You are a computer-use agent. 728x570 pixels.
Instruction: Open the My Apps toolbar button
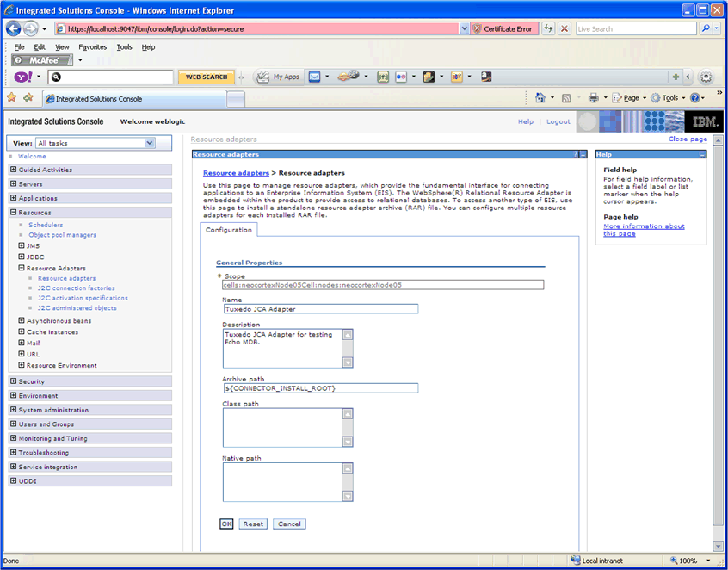pyautogui.click(x=279, y=77)
